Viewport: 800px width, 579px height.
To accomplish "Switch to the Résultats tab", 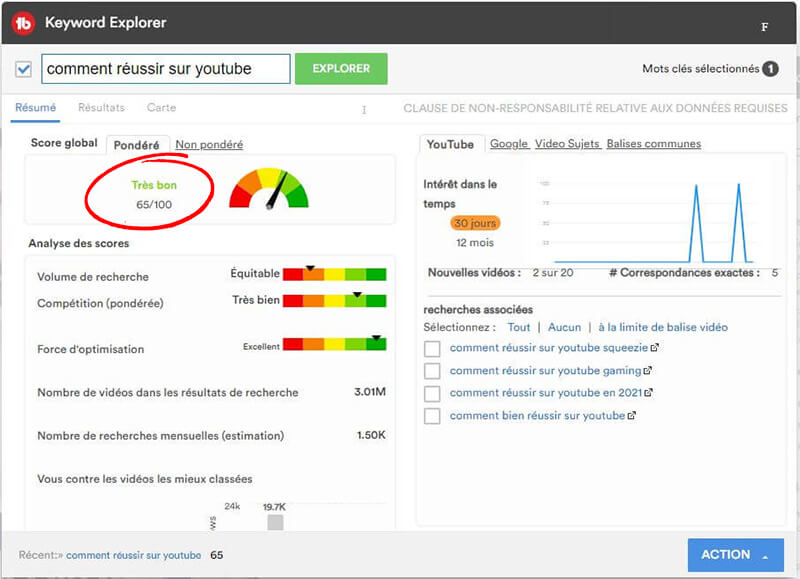I will pyautogui.click(x=101, y=108).
